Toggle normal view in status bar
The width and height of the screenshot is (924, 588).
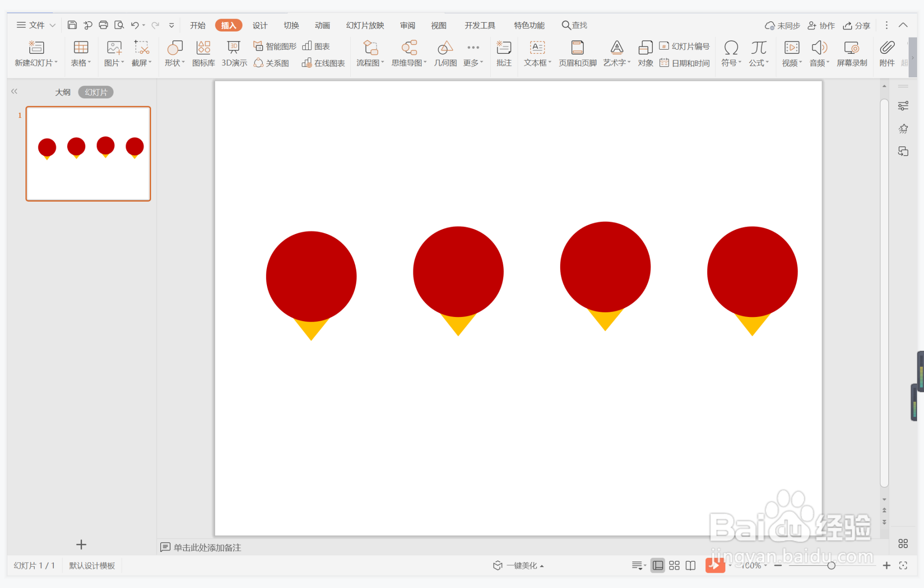coord(658,565)
